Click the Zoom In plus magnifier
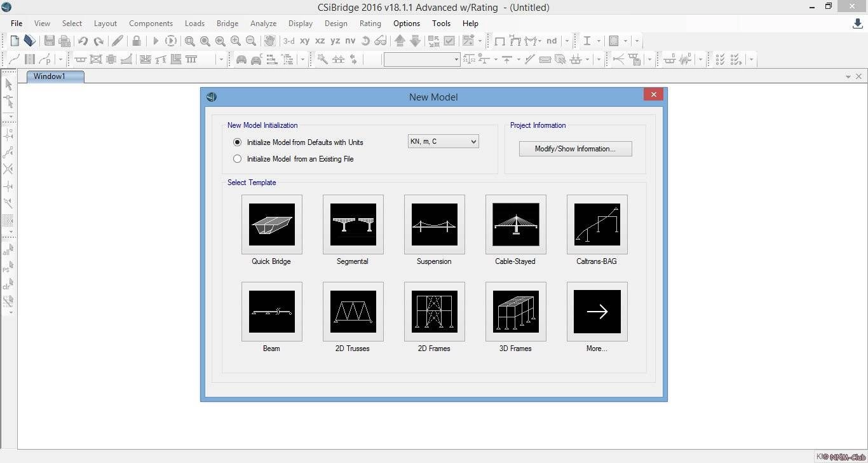This screenshot has width=868, height=463. pyautogui.click(x=236, y=41)
